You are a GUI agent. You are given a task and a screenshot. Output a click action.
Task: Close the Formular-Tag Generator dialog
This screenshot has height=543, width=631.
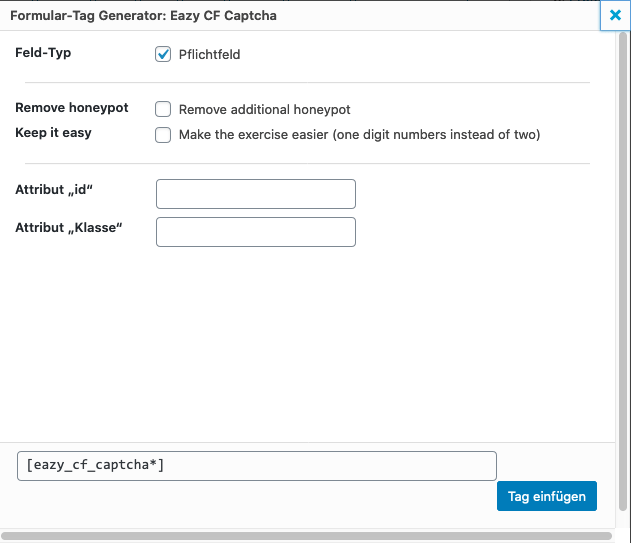(x=615, y=16)
